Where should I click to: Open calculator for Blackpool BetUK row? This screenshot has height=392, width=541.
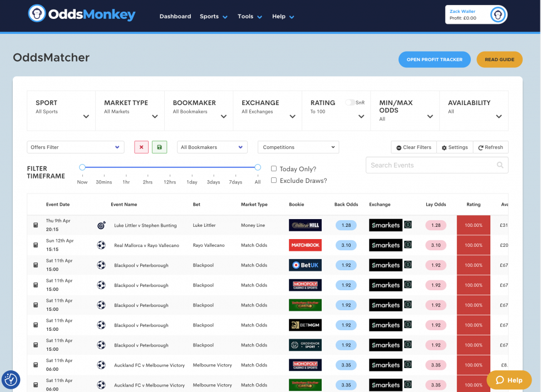coord(36,265)
